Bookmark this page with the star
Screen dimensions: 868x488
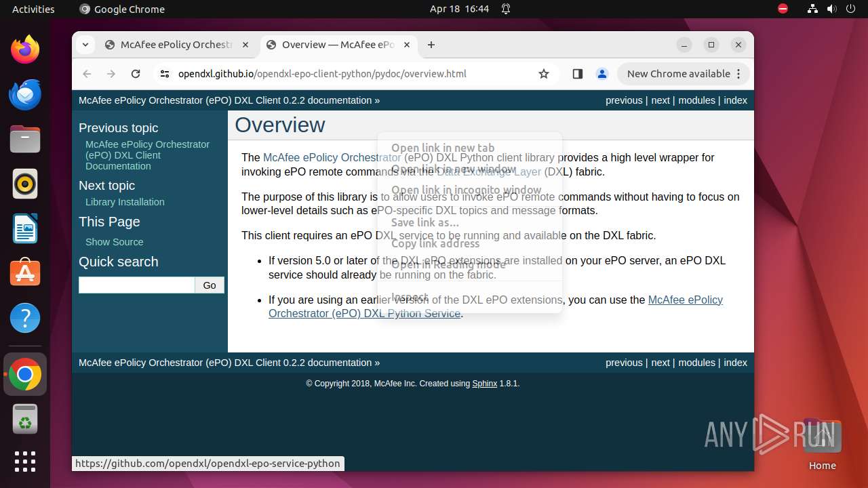(x=544, y=74)
